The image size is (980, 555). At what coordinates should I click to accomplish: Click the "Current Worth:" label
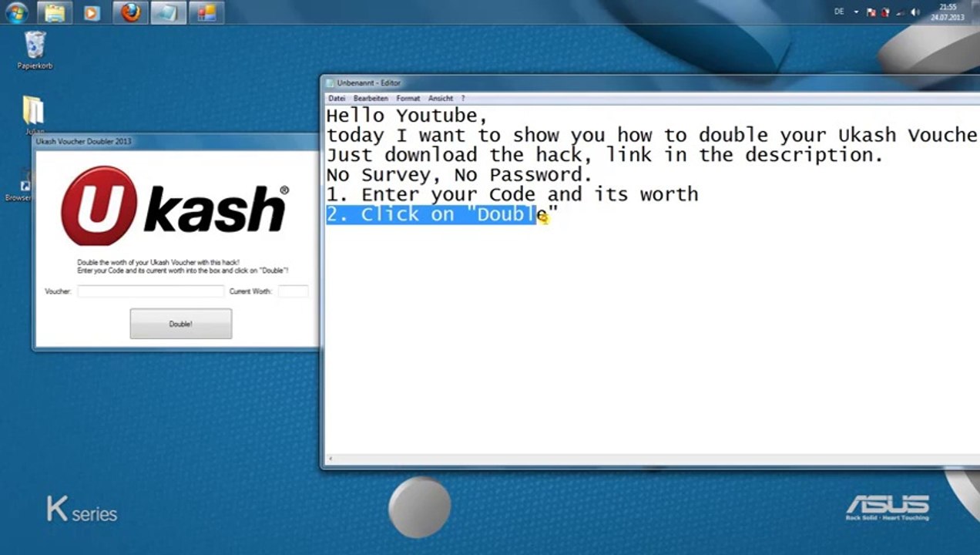coord(250,291)
